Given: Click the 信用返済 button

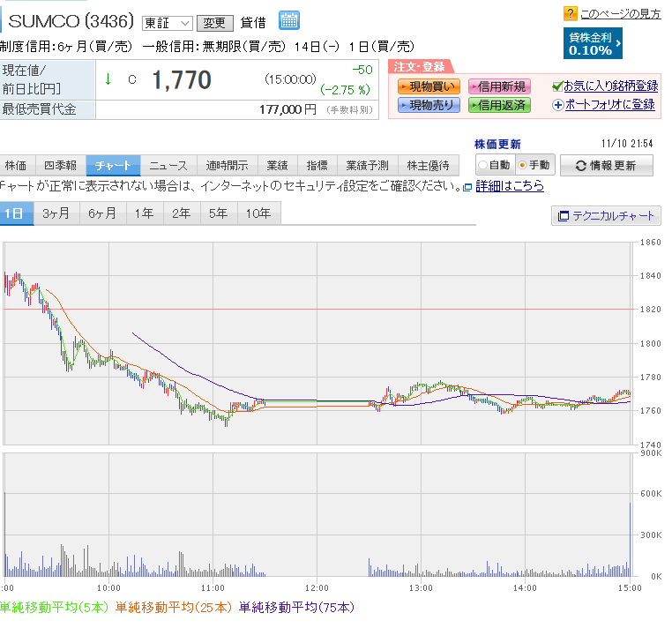Looking at the screenshot, I should [498, 105].
